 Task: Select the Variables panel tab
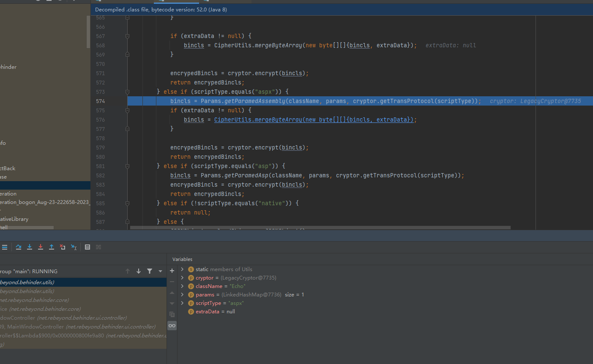(182, 259)
